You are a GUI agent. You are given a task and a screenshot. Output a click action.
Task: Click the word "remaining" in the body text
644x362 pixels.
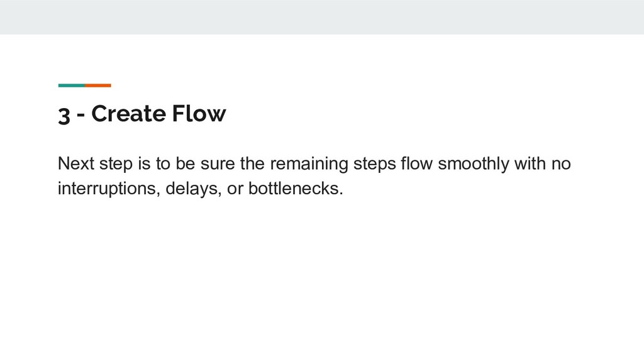tap(309, 164)
